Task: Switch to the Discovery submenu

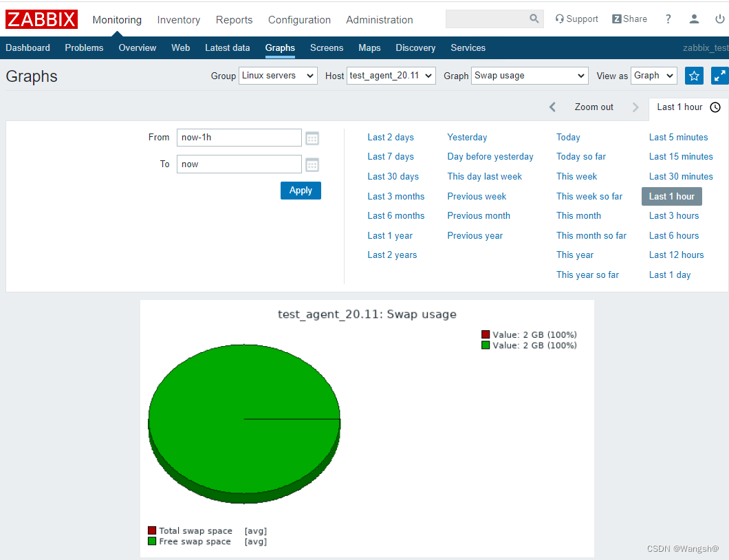Action: (x=415, y=48)
